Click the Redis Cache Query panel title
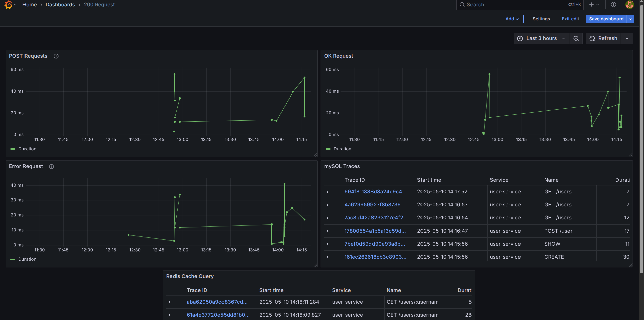644x320 pixels. tap(190, 276)
